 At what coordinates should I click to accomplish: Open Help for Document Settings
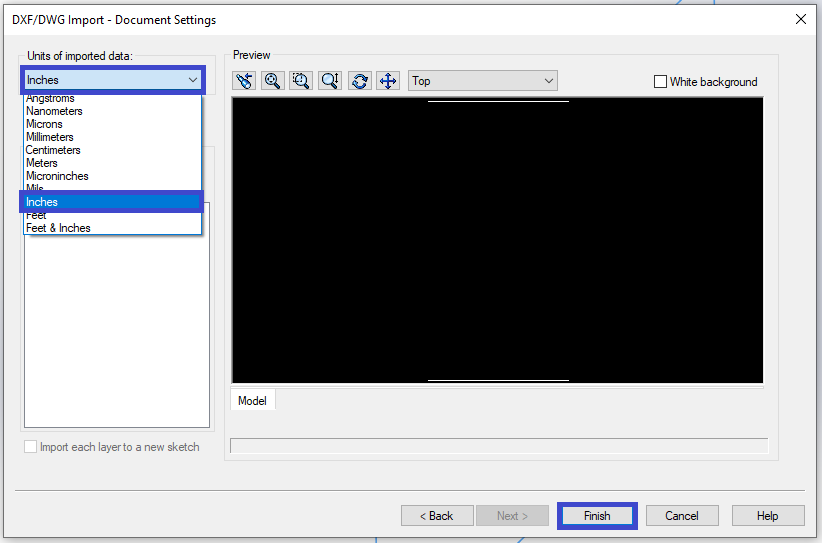(768, 516)
